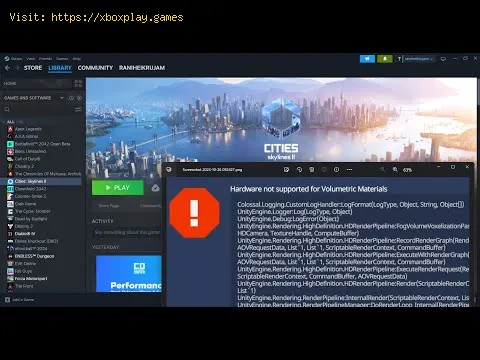Viewport: 480px width, 360px height.
Task: Click the library search field
Action: tap(38, 109)
